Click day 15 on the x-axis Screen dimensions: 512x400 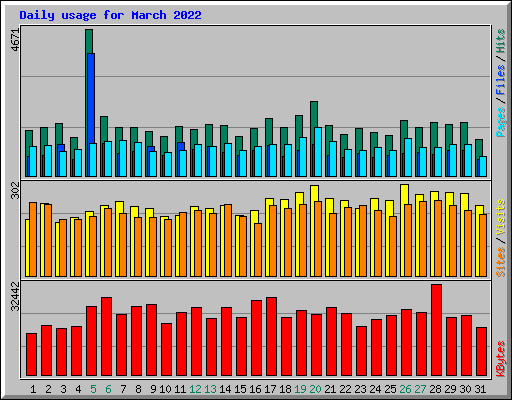pyautogui.click(x=240, y=389)
